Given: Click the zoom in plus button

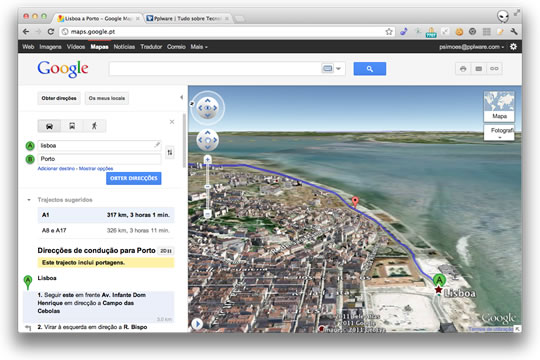Looking at the screenshot, I should click(207, 159).
